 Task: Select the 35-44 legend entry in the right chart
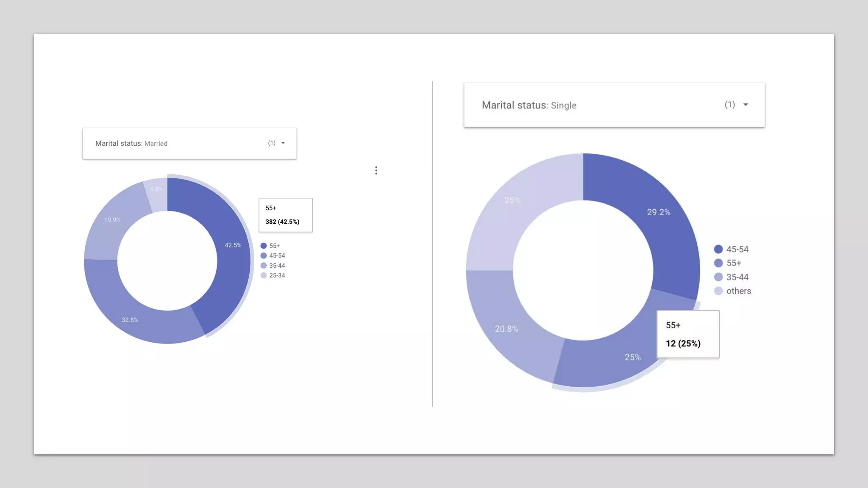tap(737, 277)
